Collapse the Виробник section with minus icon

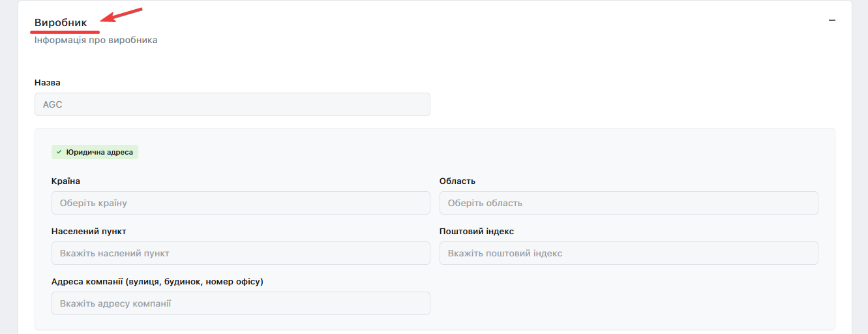click(x=831, y=21)
